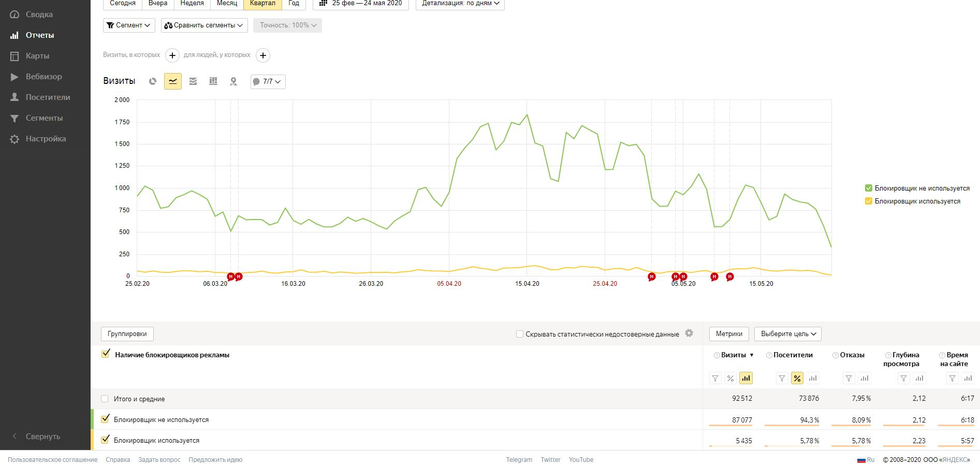Uncheck Блокировщик не используется table row
Viewport: 980px width, 465px height.
105,419
